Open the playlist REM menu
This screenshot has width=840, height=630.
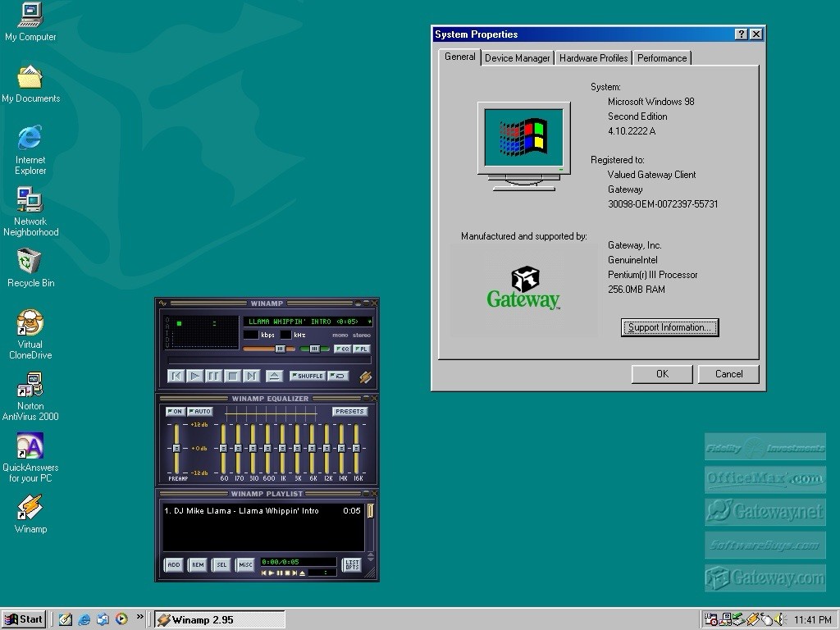point(198,564)
